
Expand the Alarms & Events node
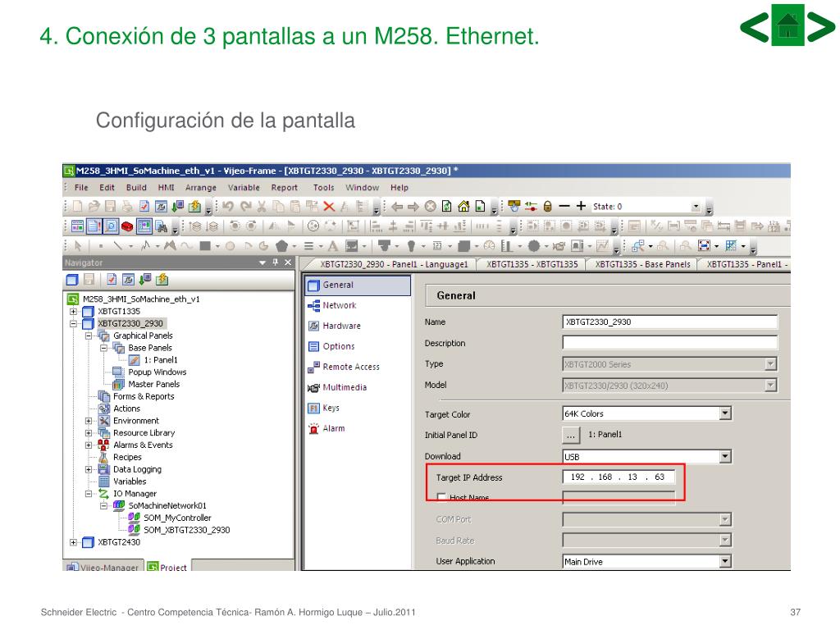[x=89, y=445]
